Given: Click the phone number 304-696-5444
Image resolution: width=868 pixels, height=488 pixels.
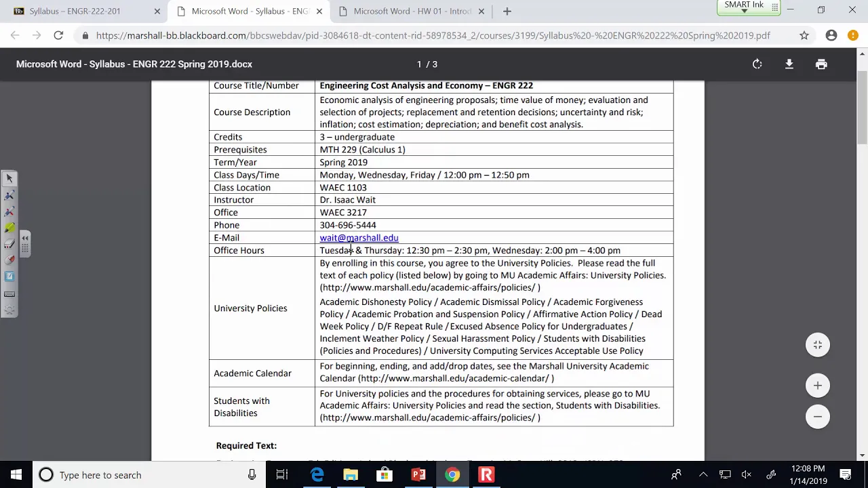Looking at the screenshot, I should point(347,225).
